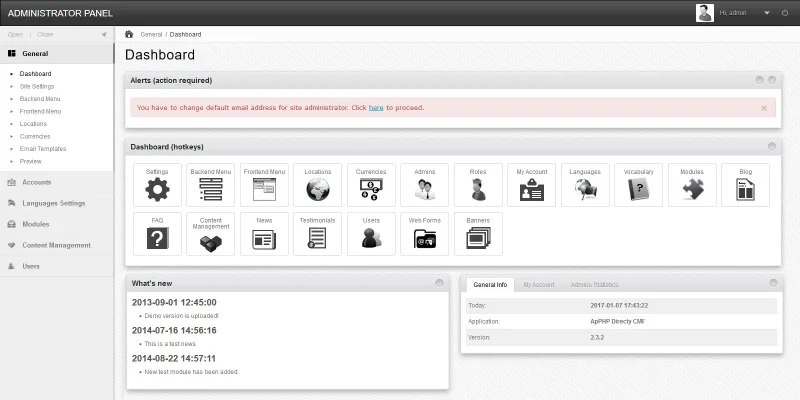Click the Close all sidebar link

(x=45, y=35)
